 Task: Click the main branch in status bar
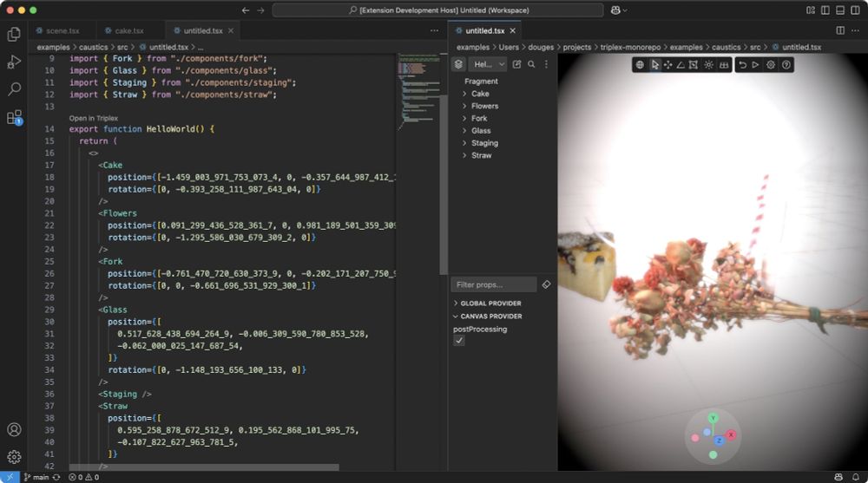click(36, 477)
